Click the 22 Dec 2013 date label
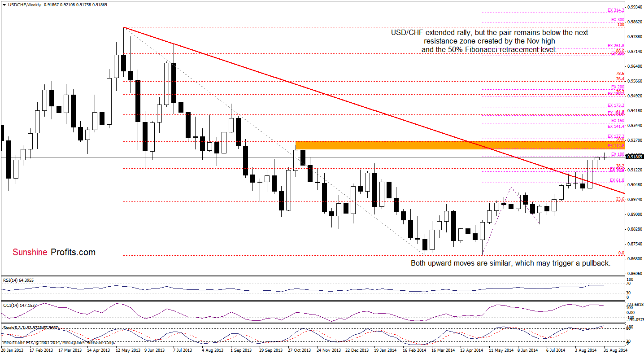 tap(357, 350)
